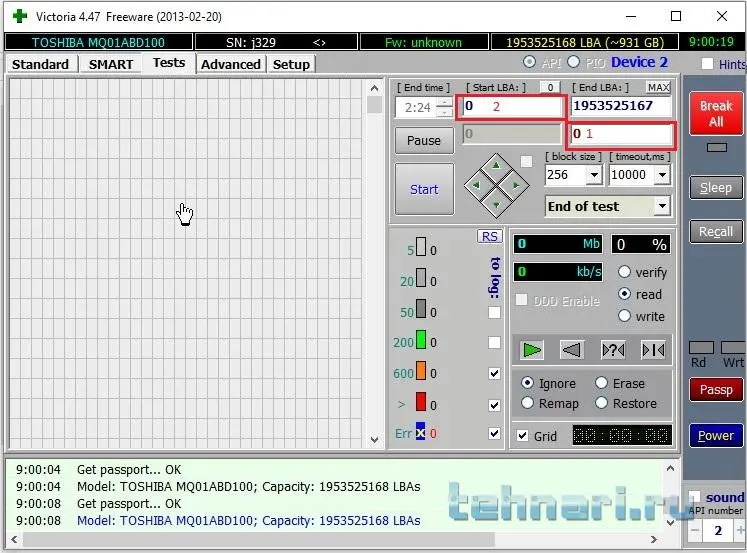Click the up arrow of the navigation diamond
Screen dimensions: 747x553
[496, 165]
